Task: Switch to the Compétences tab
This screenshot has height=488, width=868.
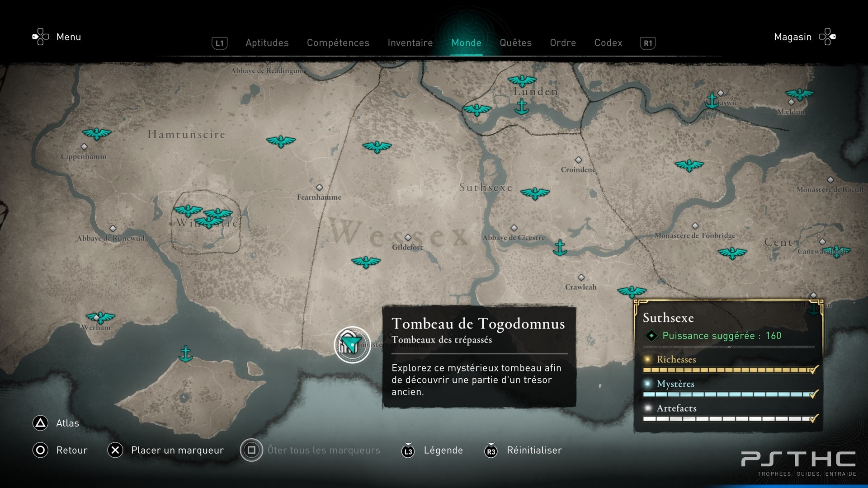Action: (338, 43)
